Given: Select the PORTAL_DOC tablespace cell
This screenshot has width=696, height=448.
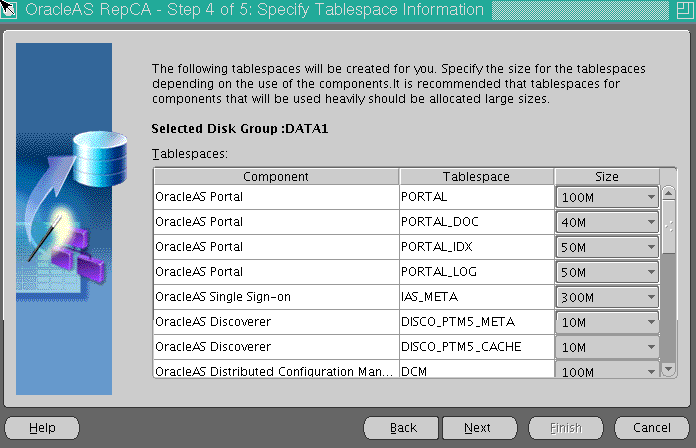Looking at the screenshot, I should [x=477, y=222].
